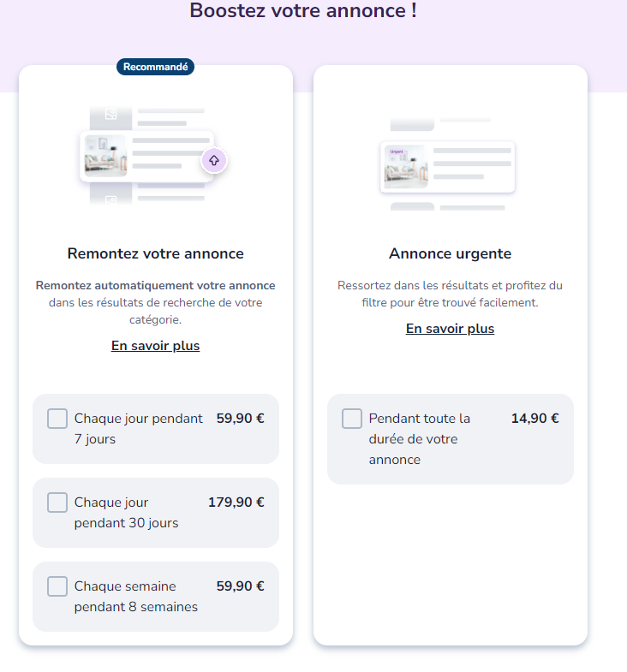This screenshot has height=672, width=627.
Task: Open 'En savoir plus' under Remontez votre annonce
Action: [x=155, y=346]
